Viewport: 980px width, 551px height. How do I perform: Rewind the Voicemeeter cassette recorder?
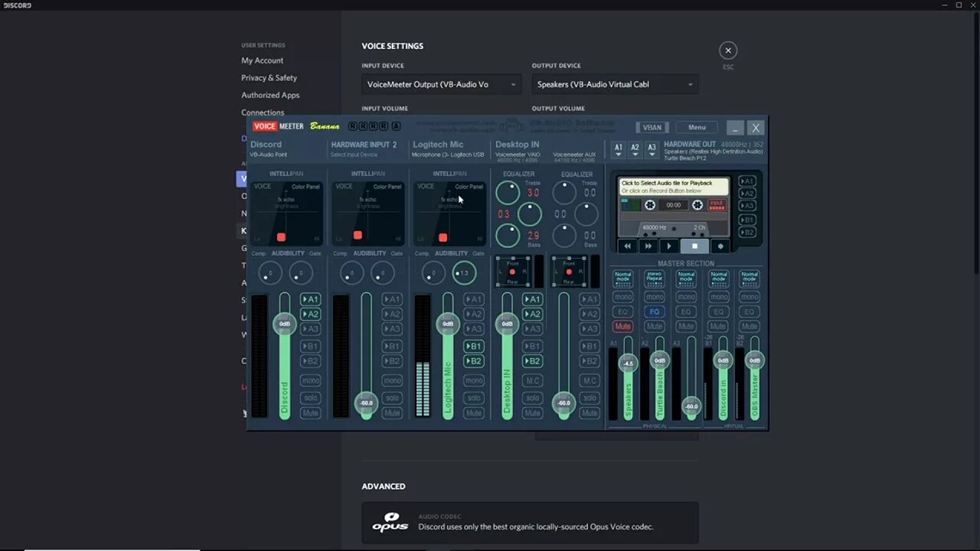[628, 246]
